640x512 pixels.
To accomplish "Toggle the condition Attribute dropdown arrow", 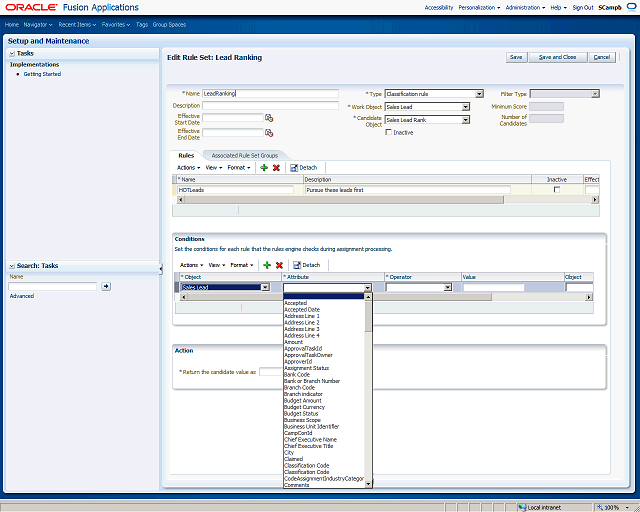I will tap(367, 287).
